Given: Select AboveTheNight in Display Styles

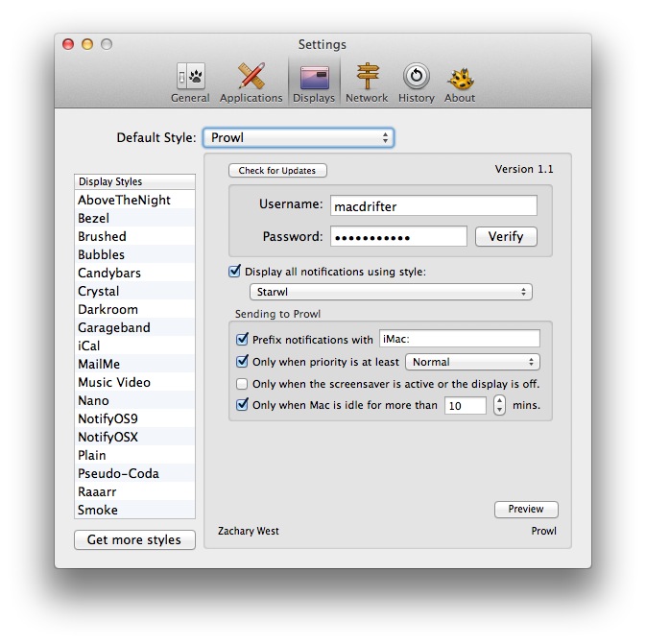Looking at the screenshot, I should pos(134,200).
